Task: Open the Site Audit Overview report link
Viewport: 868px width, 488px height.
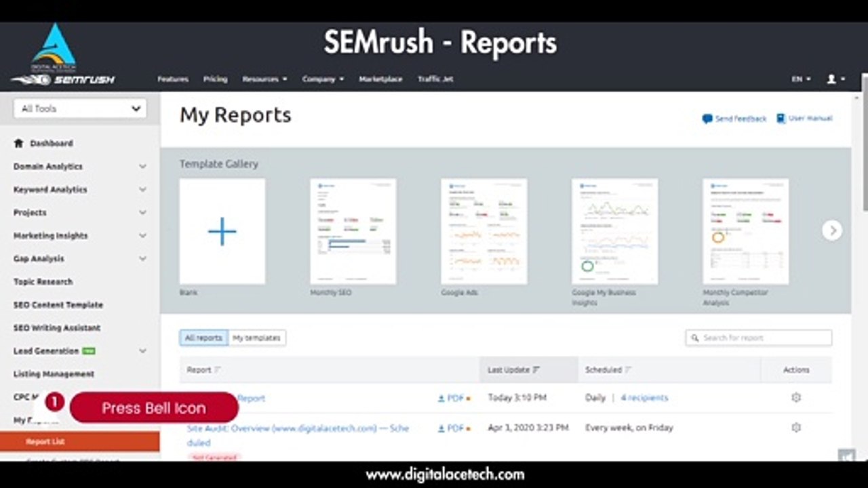Action: pyautogui.click(x=298, y=435)
